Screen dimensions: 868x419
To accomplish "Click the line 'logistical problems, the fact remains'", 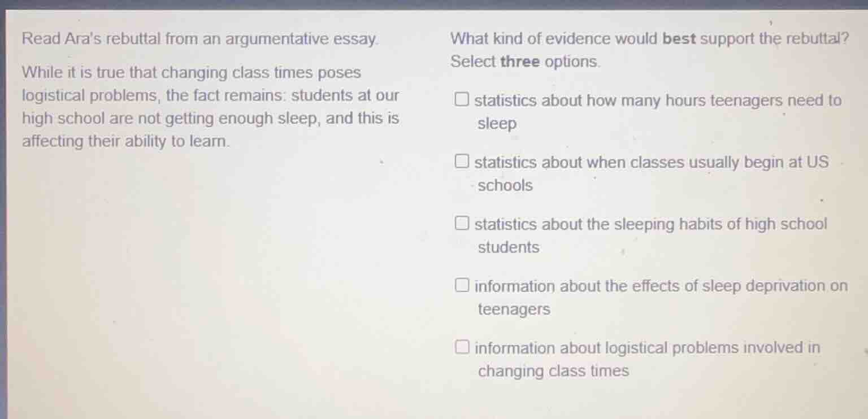I will click(x=210, y=95).
